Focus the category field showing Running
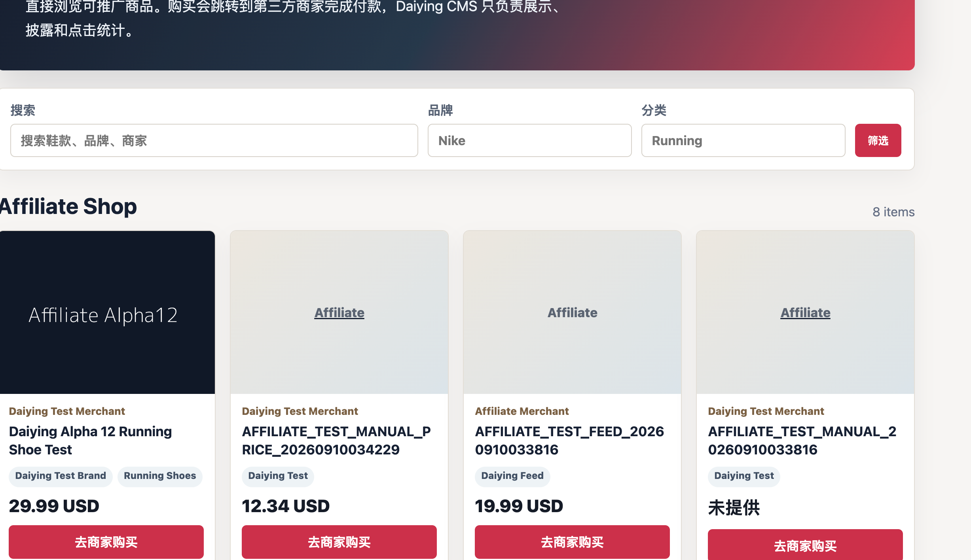971x560 pixels. click(x=743, y=140)
